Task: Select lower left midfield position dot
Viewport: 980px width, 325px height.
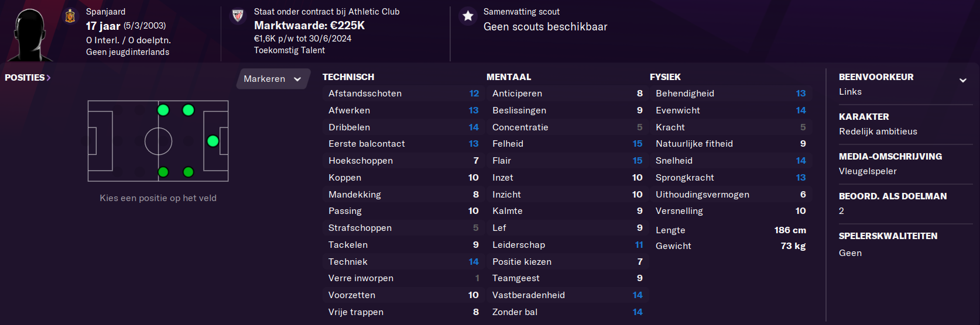Action: point(163,172)
